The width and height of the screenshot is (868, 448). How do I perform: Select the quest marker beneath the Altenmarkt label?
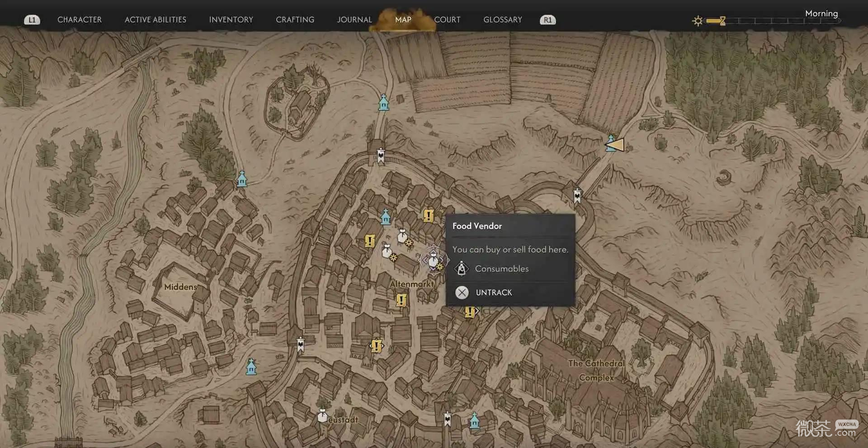point(401,300)
